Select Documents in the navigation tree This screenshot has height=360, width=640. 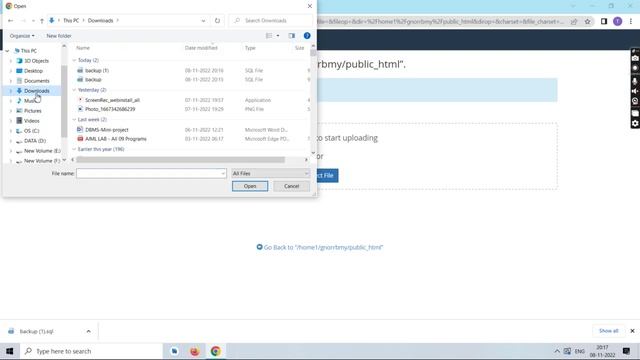pos(36,81)
